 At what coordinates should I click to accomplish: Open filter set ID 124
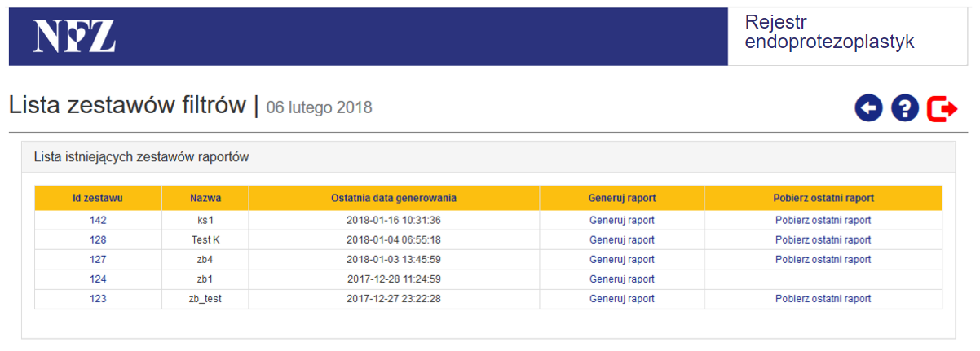98,279
